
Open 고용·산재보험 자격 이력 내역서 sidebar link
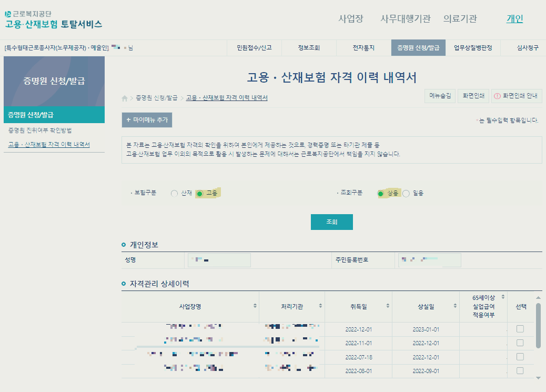point(49,144)
